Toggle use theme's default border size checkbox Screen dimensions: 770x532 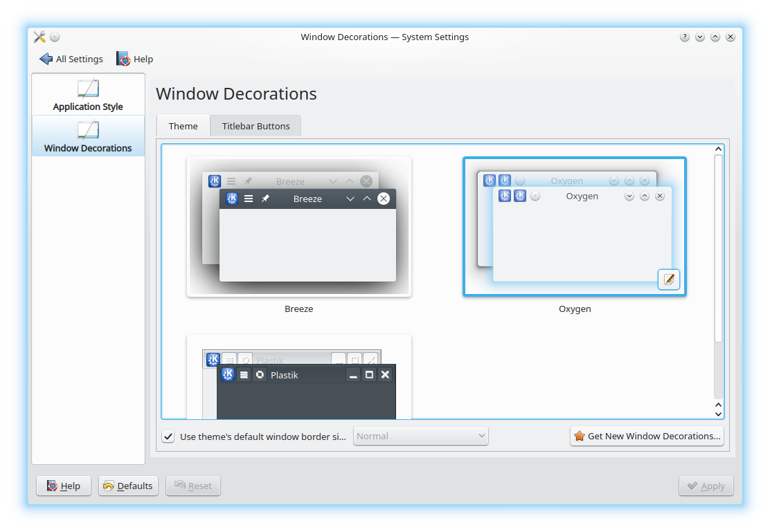168,437
